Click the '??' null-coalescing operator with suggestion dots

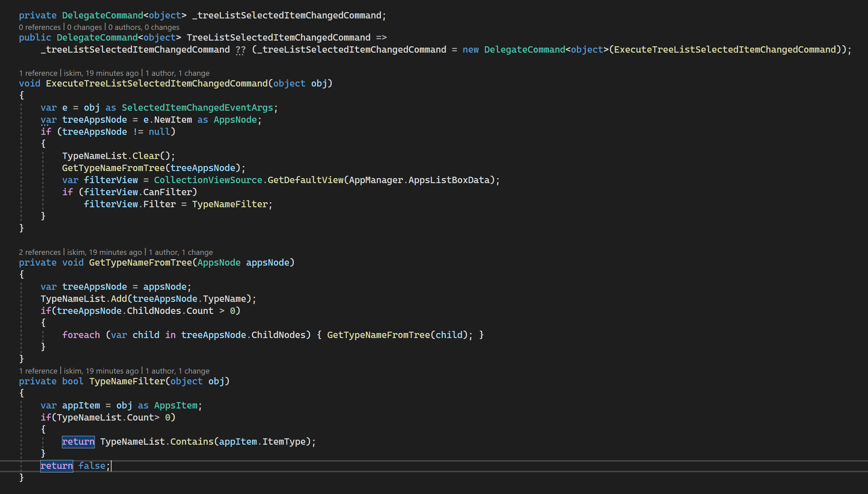(x=240, y=50)
